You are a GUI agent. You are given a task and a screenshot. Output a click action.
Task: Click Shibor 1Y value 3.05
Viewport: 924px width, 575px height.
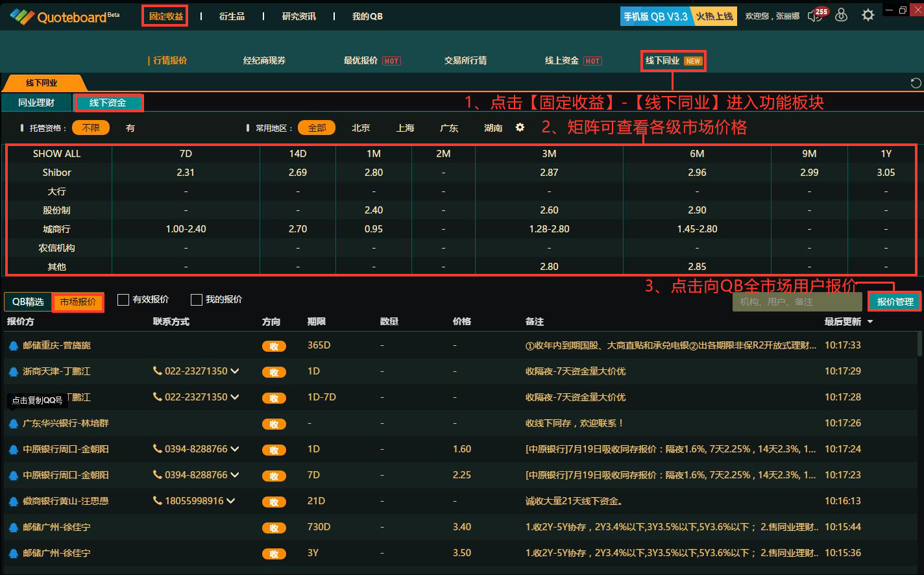coord(886,173)
